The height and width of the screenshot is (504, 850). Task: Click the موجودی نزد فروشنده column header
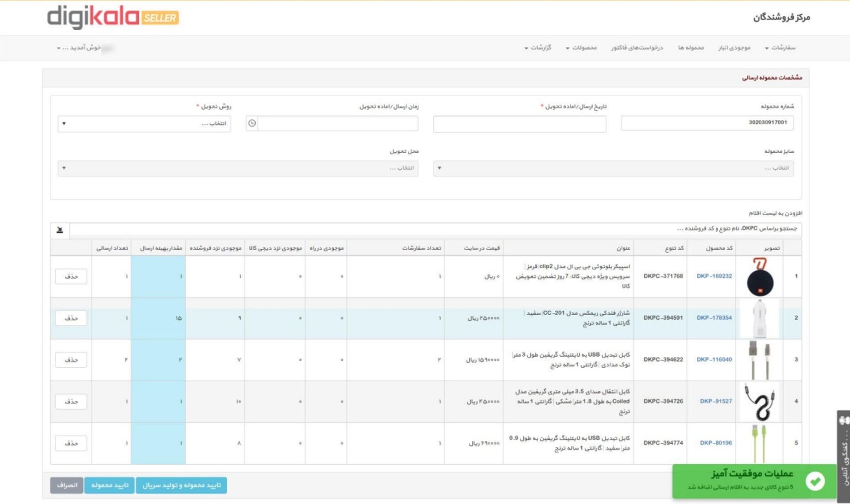[x=216, y=248]
